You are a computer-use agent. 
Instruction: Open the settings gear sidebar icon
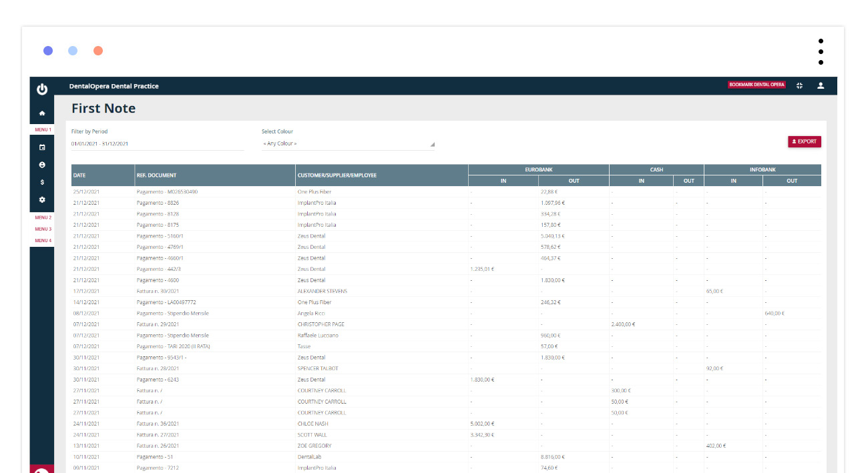click(x=42, y=199)
